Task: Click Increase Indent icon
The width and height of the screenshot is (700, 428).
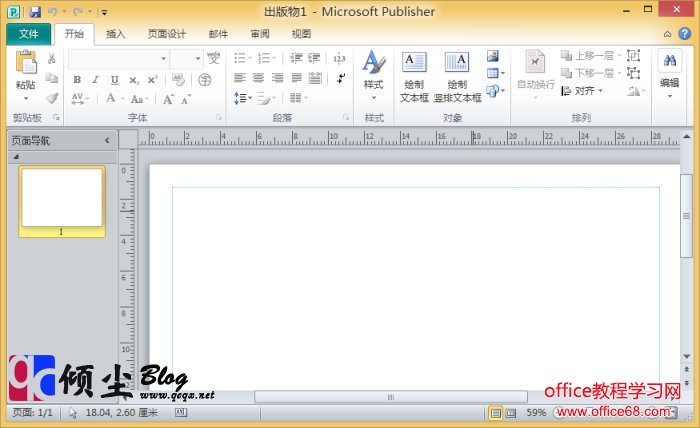Action: (314, 58)
